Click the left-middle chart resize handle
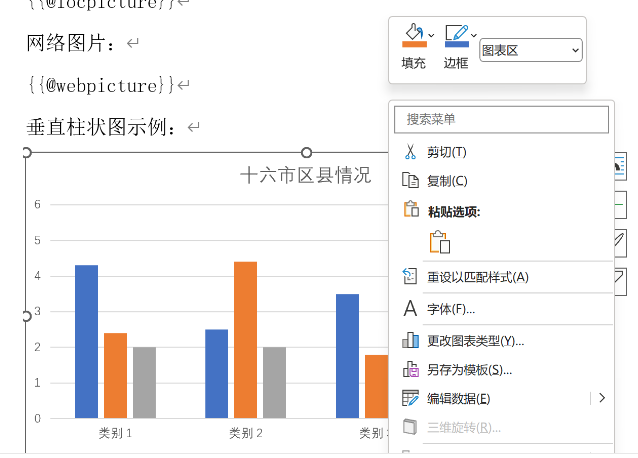 coord(26,316)
